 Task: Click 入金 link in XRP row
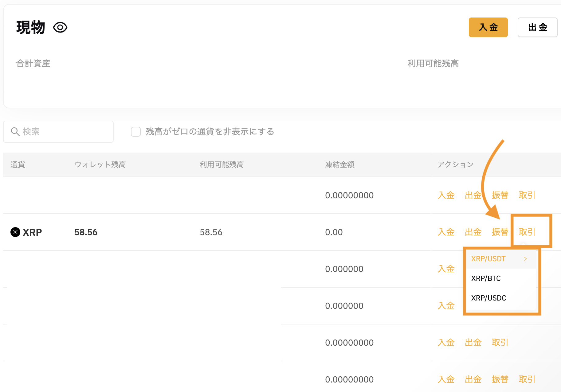(x=446, y=232)
